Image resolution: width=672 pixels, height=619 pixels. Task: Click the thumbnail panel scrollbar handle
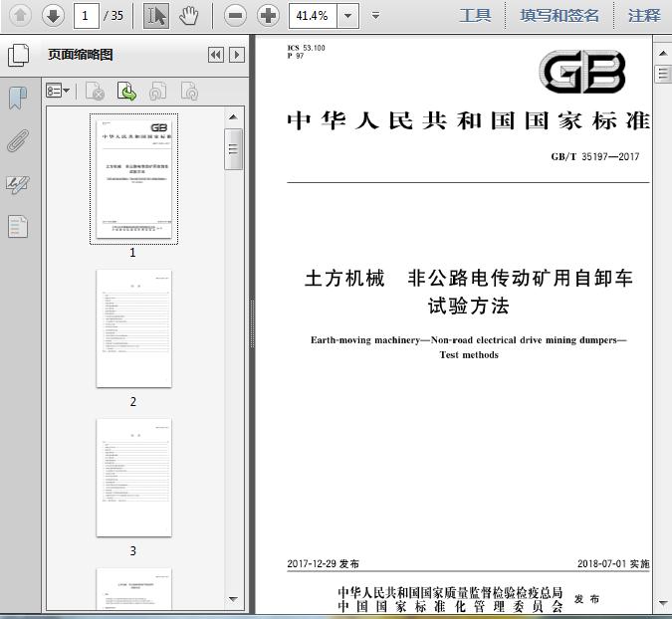point(233,149)
